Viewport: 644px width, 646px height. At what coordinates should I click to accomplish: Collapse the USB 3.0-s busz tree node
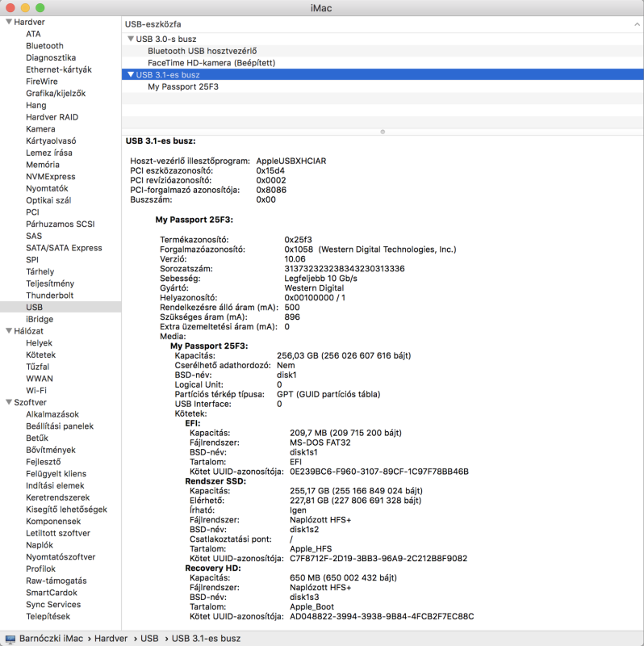(131, 39)
